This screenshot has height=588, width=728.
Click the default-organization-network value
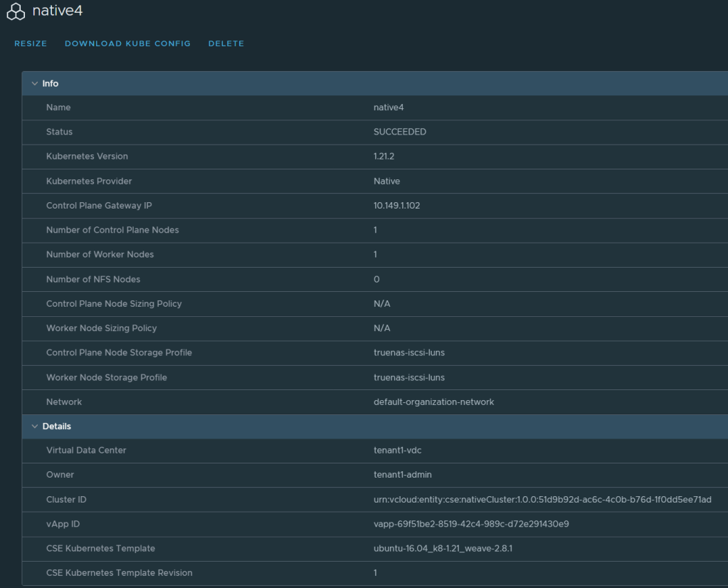433,401
